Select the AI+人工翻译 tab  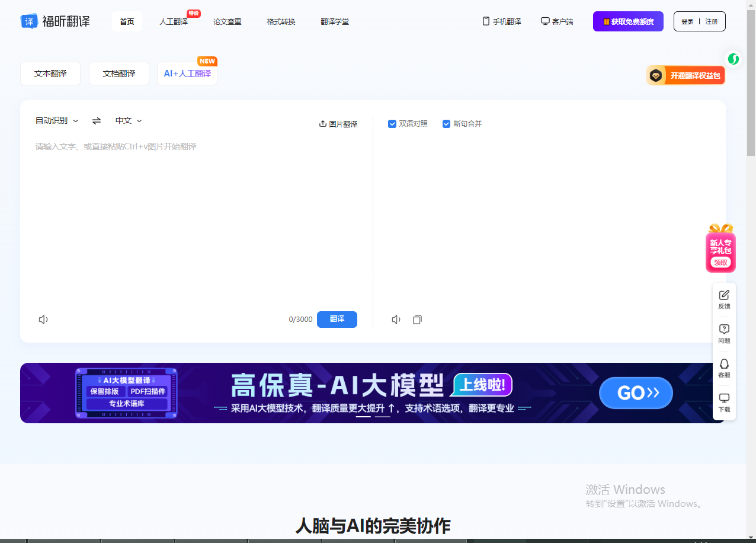187,74
